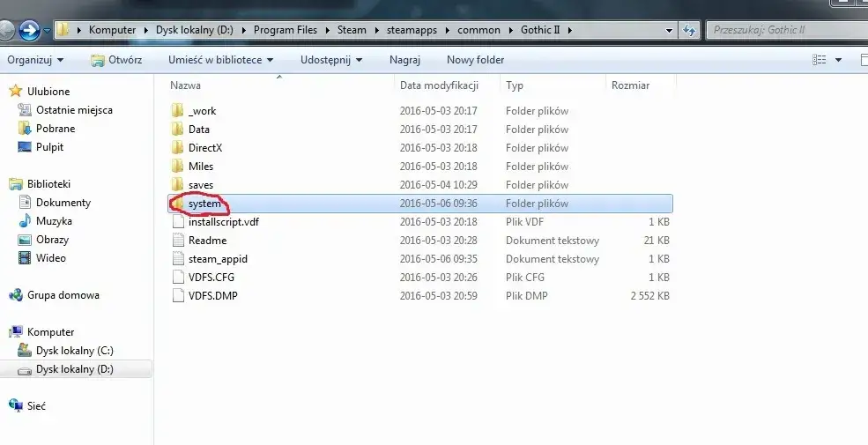Screen dimensions: 868x445
Task: Click the Pulpit desktop icon
Action: pyautogui.click(x=25, y=146)
